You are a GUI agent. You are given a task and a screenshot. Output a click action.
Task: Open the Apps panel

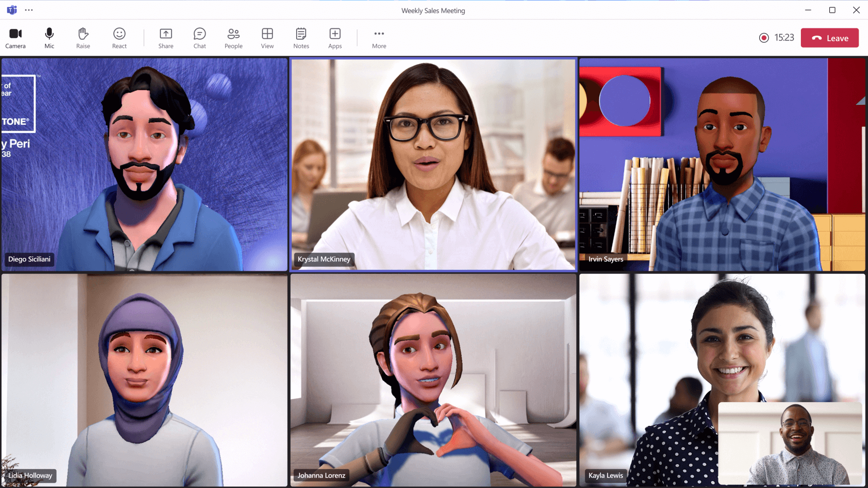tap(334, 37)
